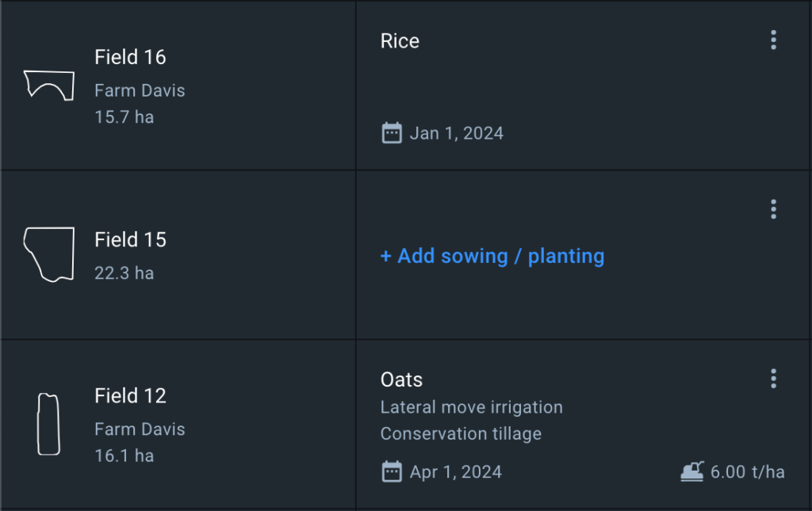Click the Lateral move irrigation text
The width and height of the screenshot is (812, 511).
(471, 407)
